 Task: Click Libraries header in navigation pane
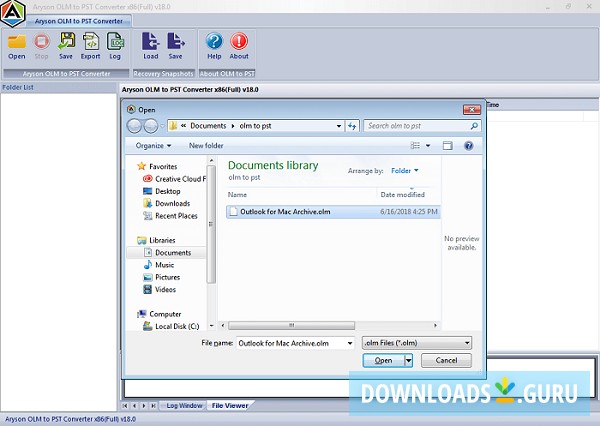pos(156,240)
